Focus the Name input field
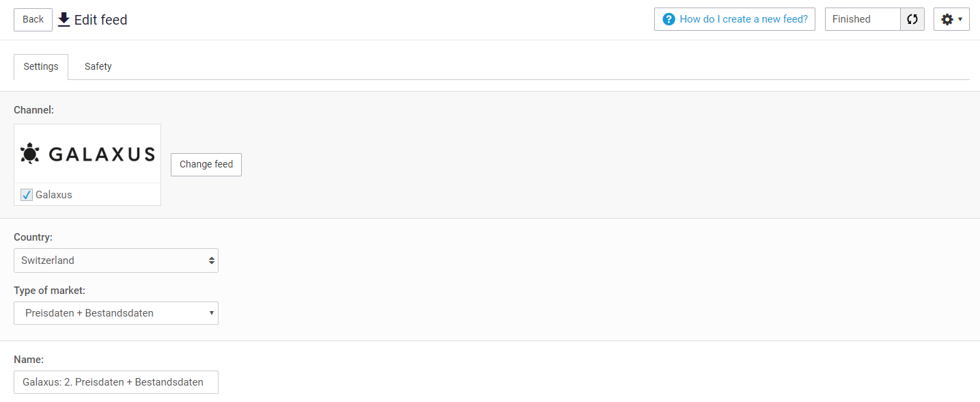 coord(116,382)
